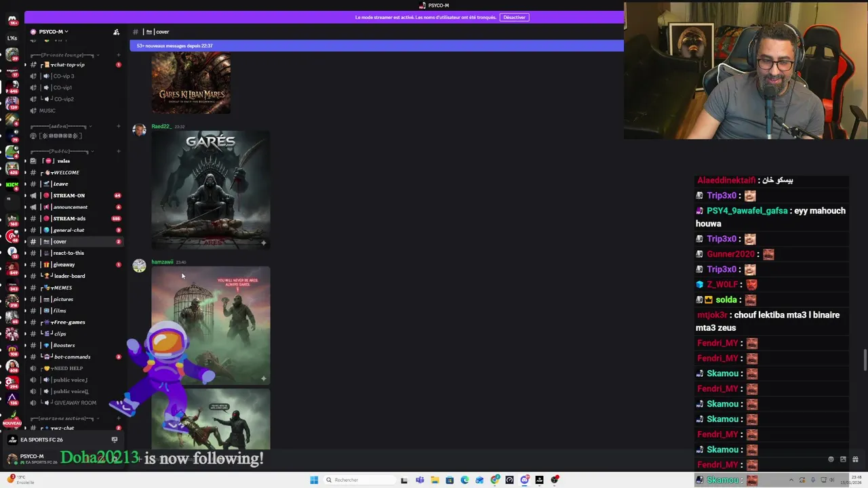This screenshot has height=488, width=868.
Task: Open the PSYCO-M user avatar panel
Action: click(12, 459)
